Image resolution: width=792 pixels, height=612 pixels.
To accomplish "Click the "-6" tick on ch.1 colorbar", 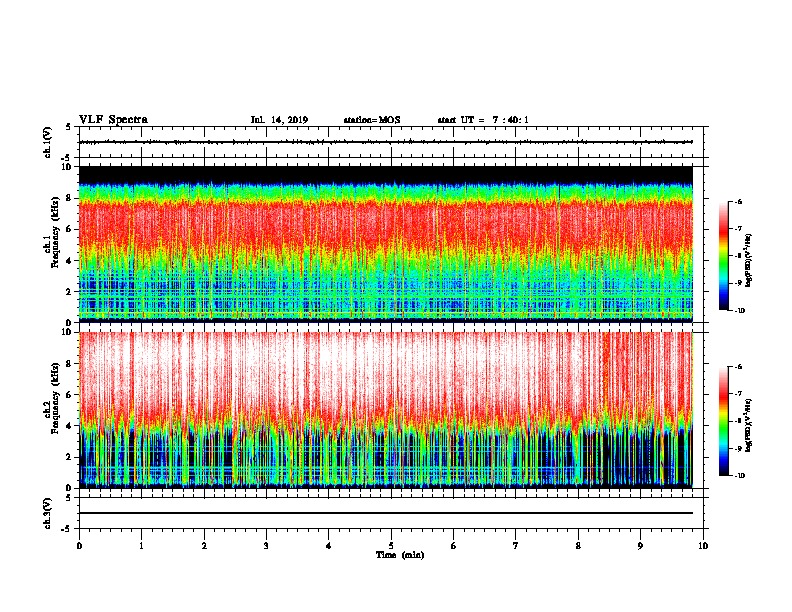I will [738, 201].
